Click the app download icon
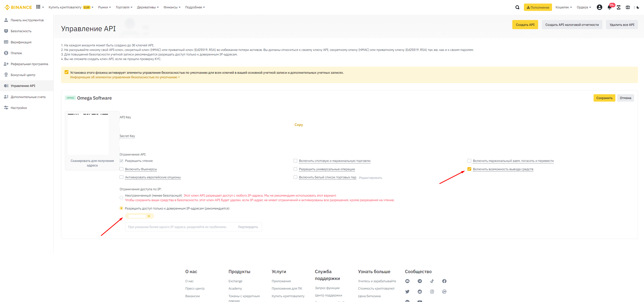The width and height of the screenshot is (644, 302). pos(618,7)
